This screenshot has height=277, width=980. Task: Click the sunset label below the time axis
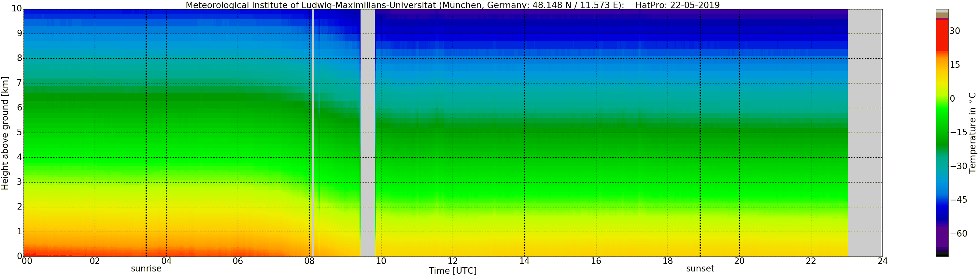[700, 269]
